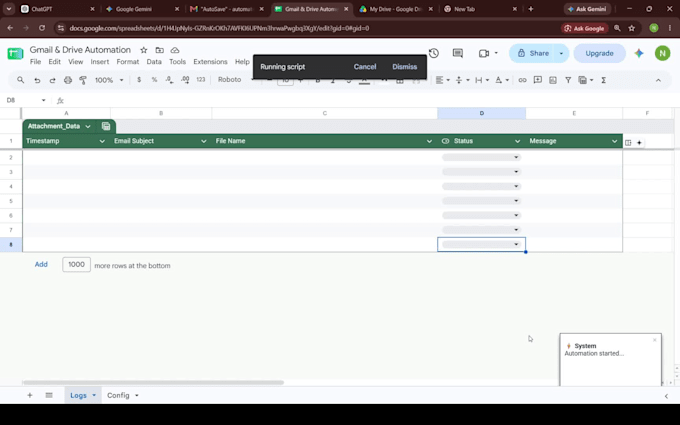Open the Insert menu

tap(100, 62)
